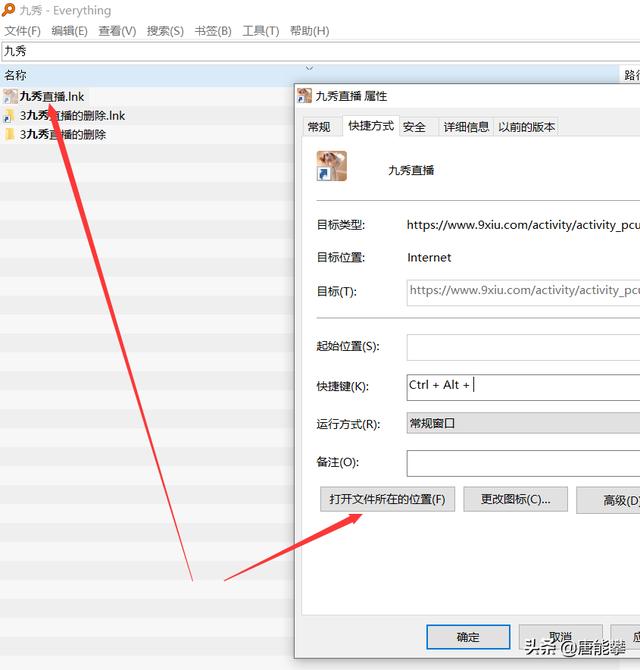640x670 pixels.
Task: Click 打开文件所在的位置(F) button
Action: pos(387,499)
